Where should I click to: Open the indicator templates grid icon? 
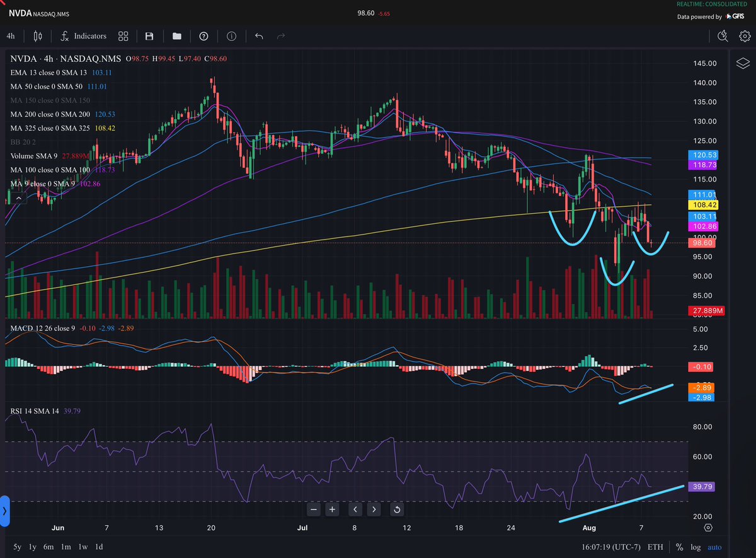pyautogui.click(x=123, y=36)
